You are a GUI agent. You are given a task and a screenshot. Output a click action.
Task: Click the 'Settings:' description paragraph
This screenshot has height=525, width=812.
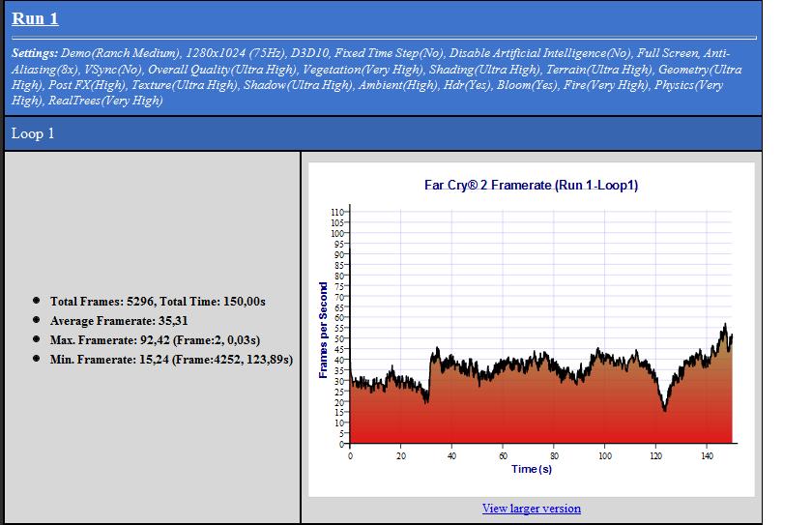377,76
